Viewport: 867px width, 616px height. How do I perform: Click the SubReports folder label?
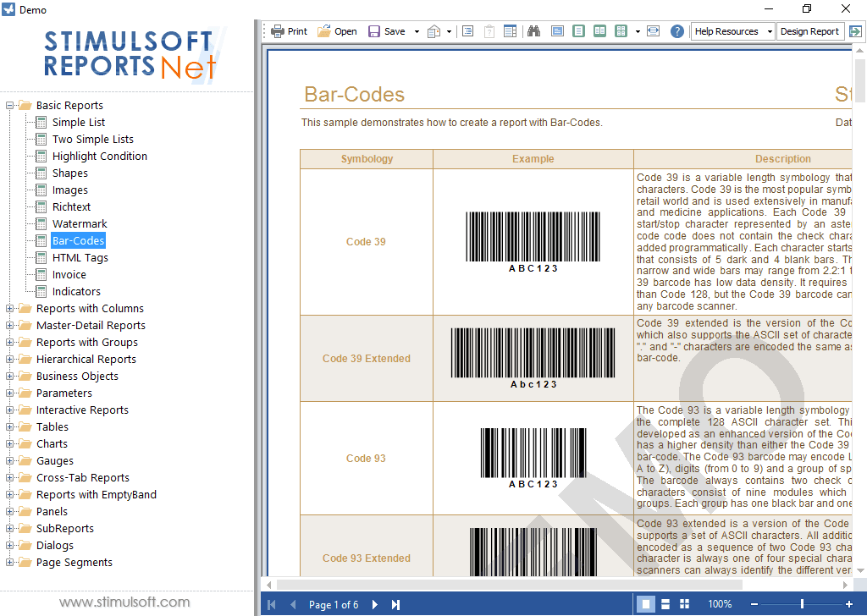point(65,529)
